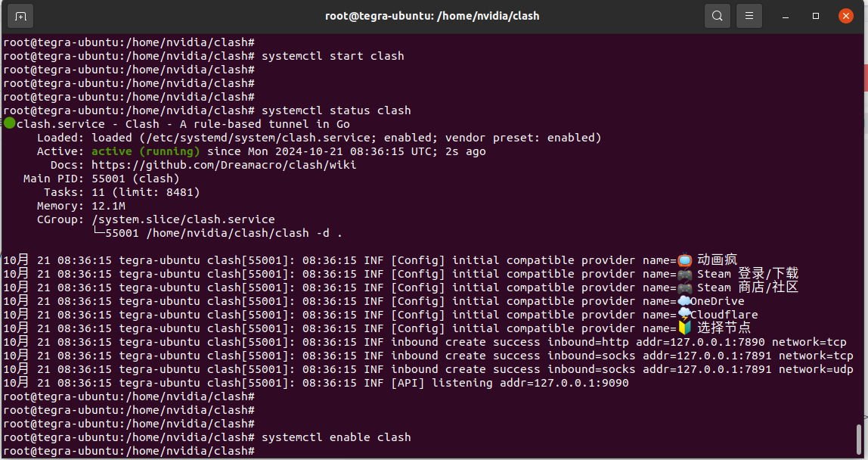The height and width of the screenshot is (460, 868).
Task: Click the green clash.service status dot
Action: (9, 123)
